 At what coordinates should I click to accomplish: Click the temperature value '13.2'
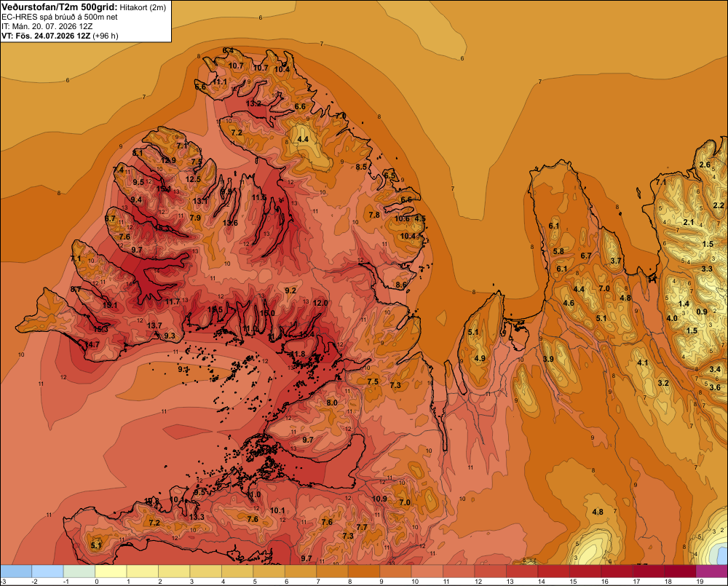(253, 103)
